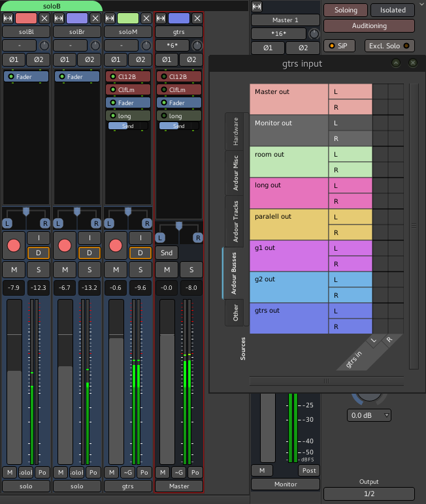Connect Master out L to gtrs in L

pos(380,91)
